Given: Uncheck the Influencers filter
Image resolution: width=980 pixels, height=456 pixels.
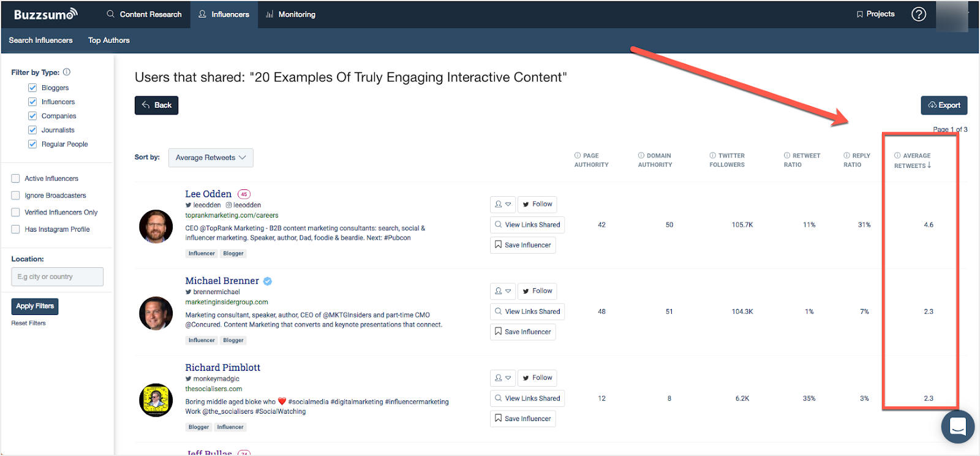Looking at the screenshot, I should click(x=32, y=102).
